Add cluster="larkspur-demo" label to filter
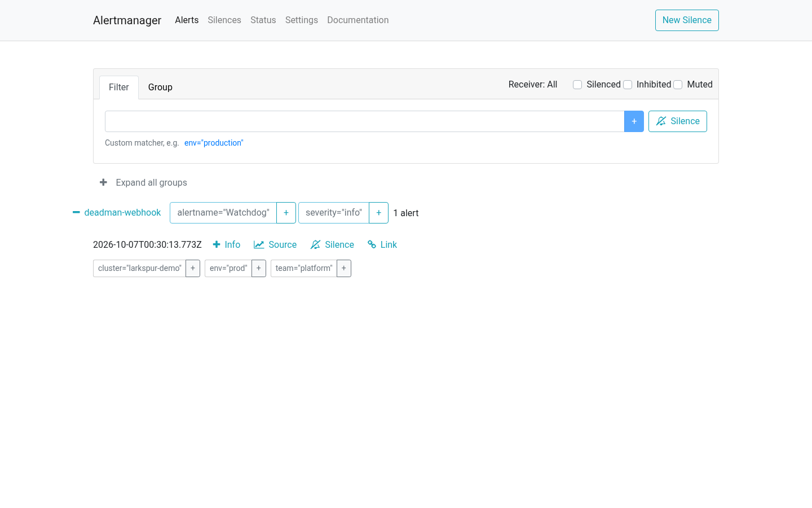 (193, 268)
